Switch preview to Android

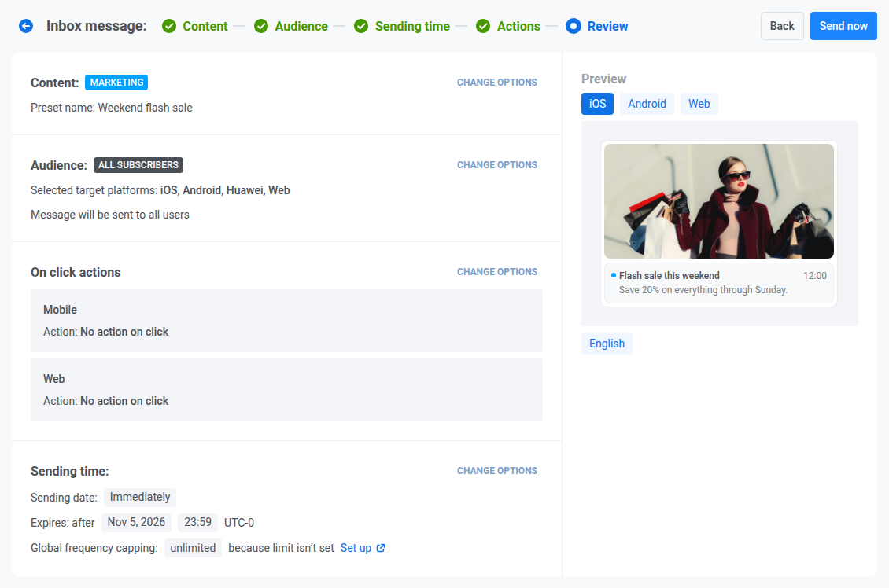coord(647,104)
